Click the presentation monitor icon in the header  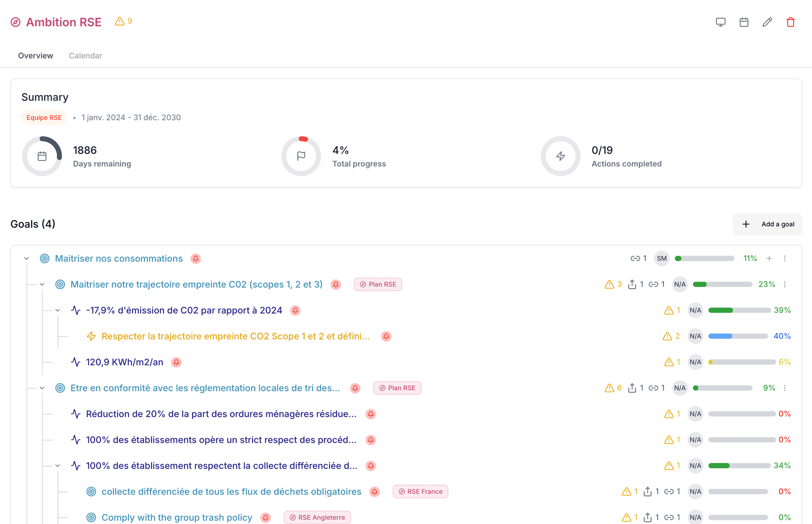pos(721,22)
